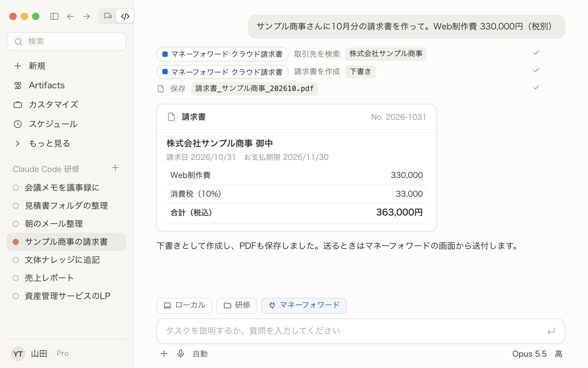Toggle the sidebar panel icon
Viewport: 588px width, 368px height.
pyautogui.click(x=54, y=16)
